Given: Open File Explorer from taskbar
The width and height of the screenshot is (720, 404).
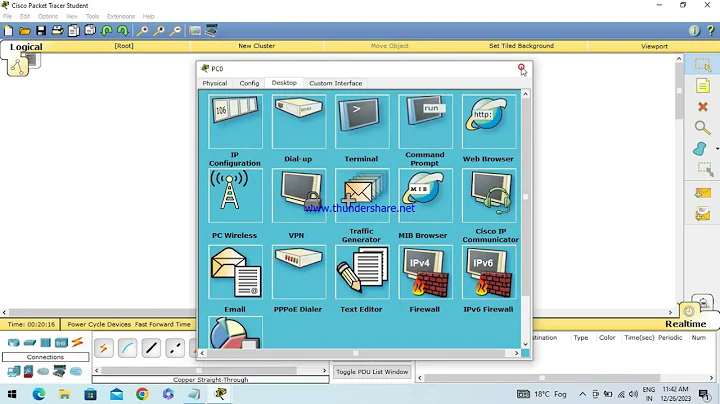Looking at the screenshot, I should [64, 394].
